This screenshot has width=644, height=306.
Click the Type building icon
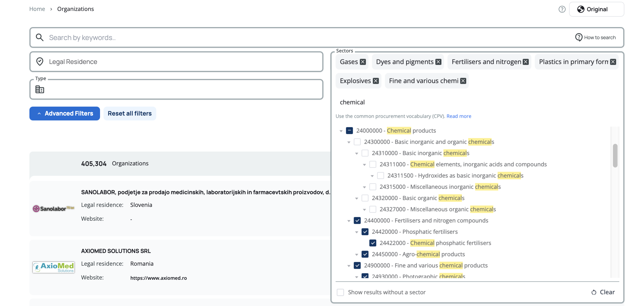coord(40,90)
